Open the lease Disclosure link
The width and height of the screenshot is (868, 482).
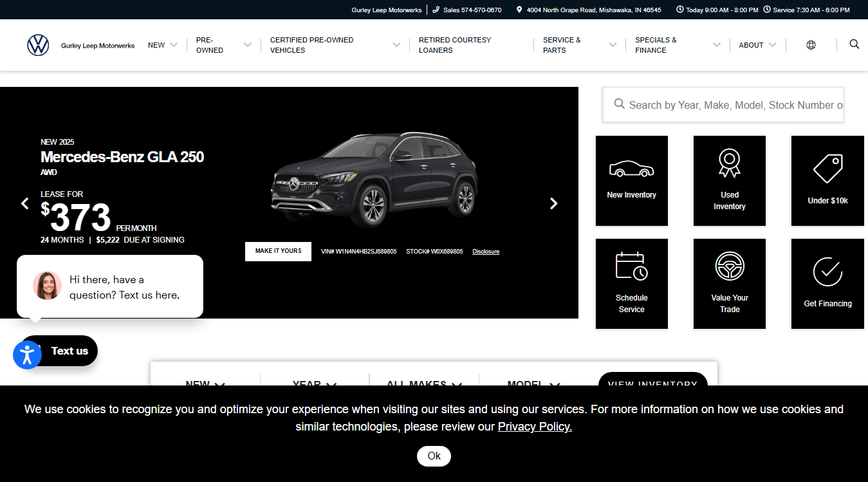[486, 252]
